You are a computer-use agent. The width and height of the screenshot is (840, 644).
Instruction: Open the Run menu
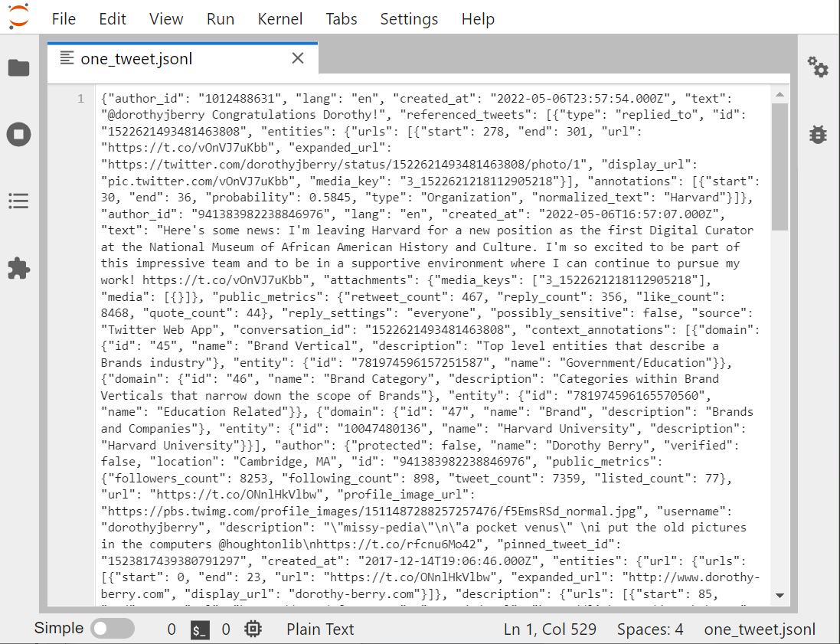pyautogui.click(x=221, y=18)
